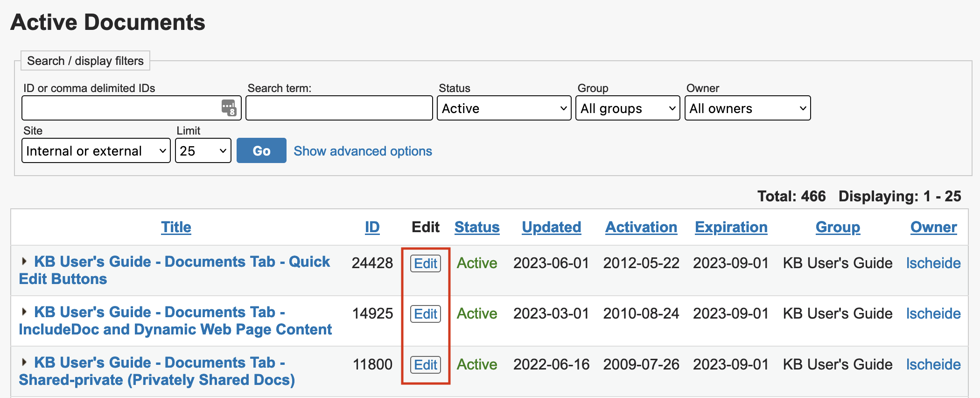Click owner lscheide in row 14925
The width and height of the screenshot is (980, 398).
click(933, 313)
